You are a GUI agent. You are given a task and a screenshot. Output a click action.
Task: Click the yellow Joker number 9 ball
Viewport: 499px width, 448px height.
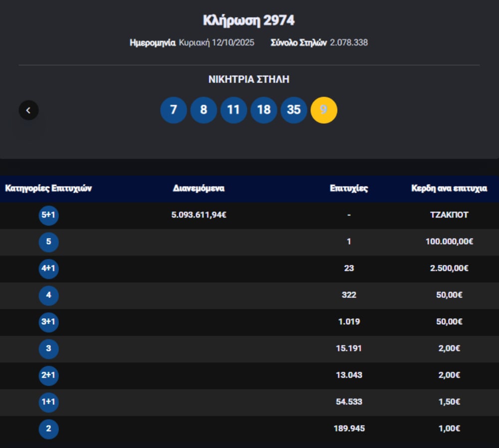[324, 110]
